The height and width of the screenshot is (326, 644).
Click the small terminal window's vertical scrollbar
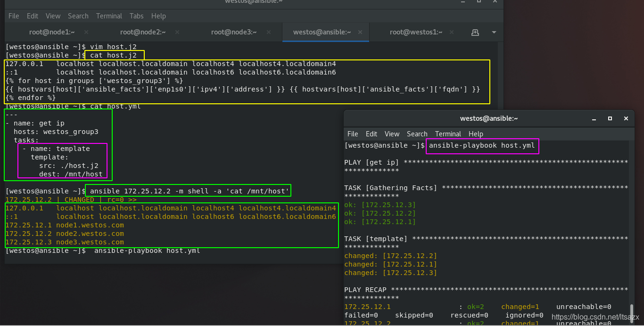(631, 315)
